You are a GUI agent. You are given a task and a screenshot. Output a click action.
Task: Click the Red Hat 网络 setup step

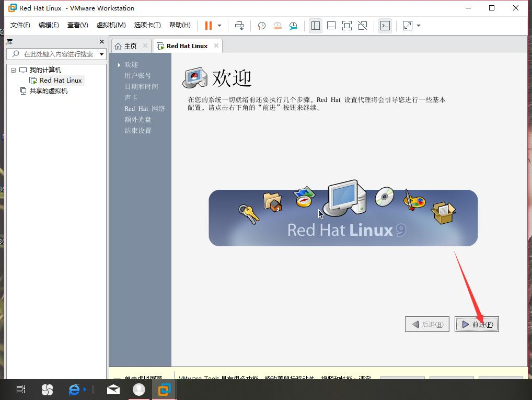145,109
